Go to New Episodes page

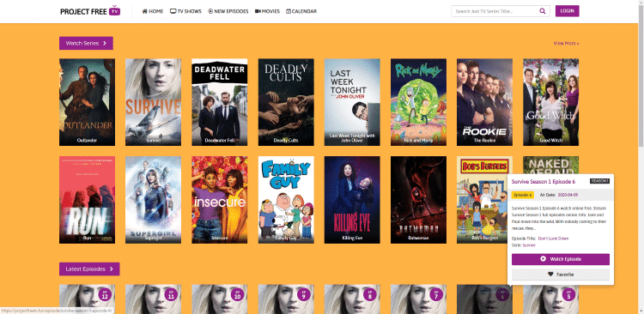pyautogui.click(x=228, y=11)
